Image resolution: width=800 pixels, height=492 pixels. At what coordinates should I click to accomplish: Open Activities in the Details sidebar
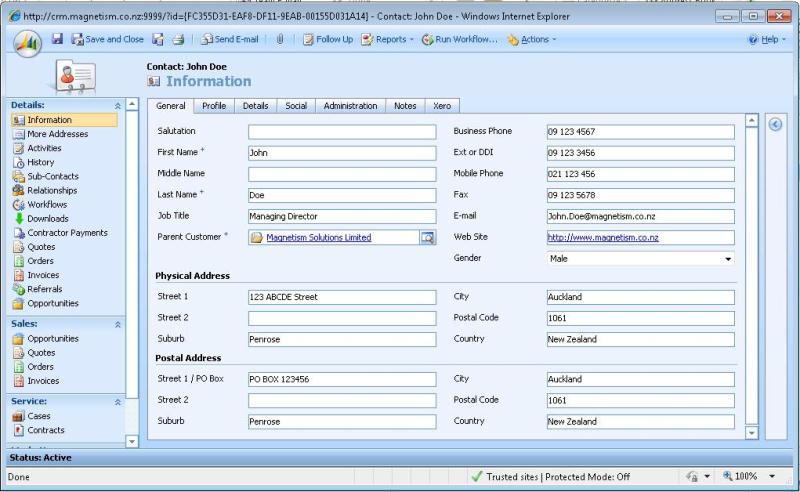click(44, 148)
